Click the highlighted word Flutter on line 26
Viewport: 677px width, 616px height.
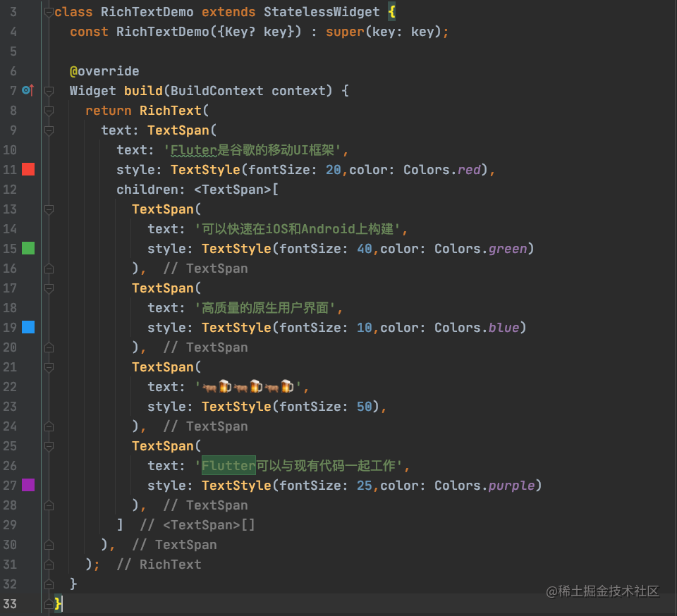pos(228,465)
